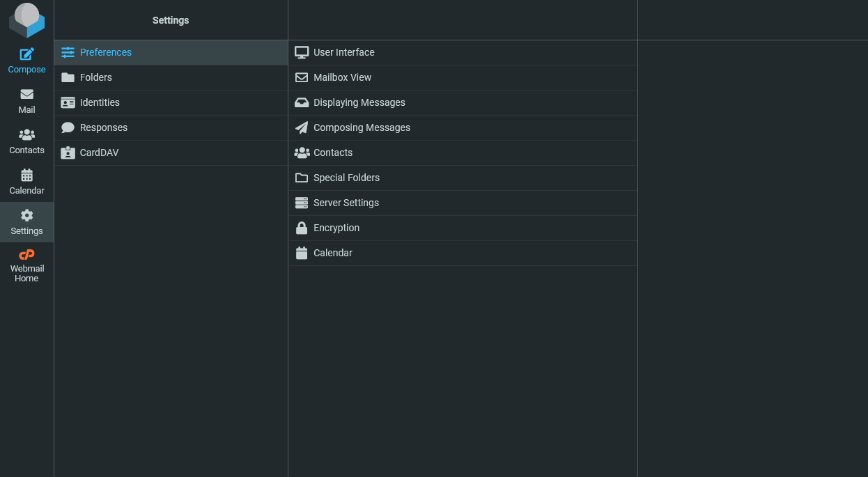The width and height of the screenshot is (868, 477).
Task: Click the Encryption lock icon
Action: pos(302,228)
